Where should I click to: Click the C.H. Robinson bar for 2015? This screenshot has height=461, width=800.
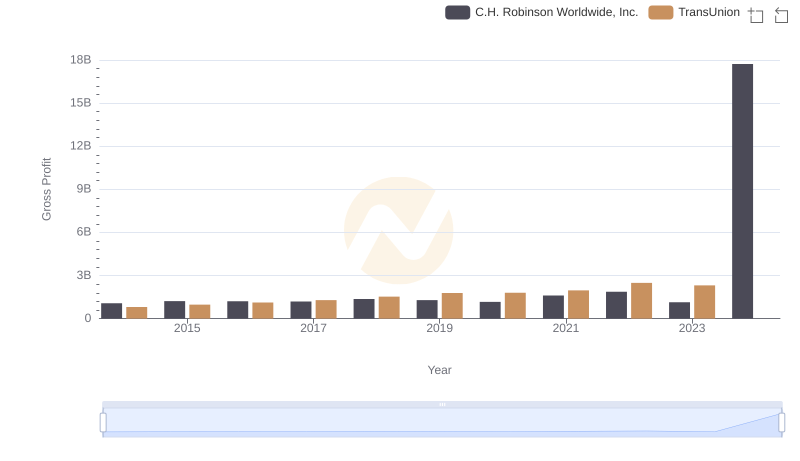(174, 310)
